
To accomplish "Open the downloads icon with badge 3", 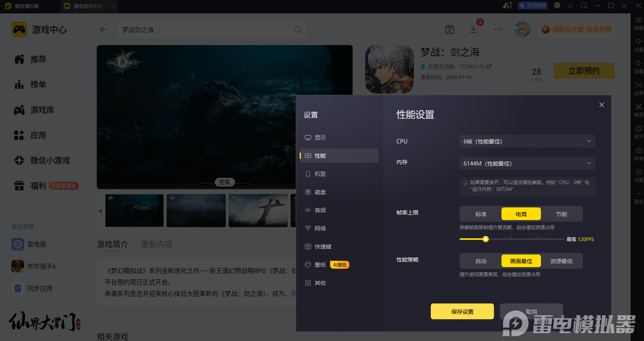I will pos(473,29).
